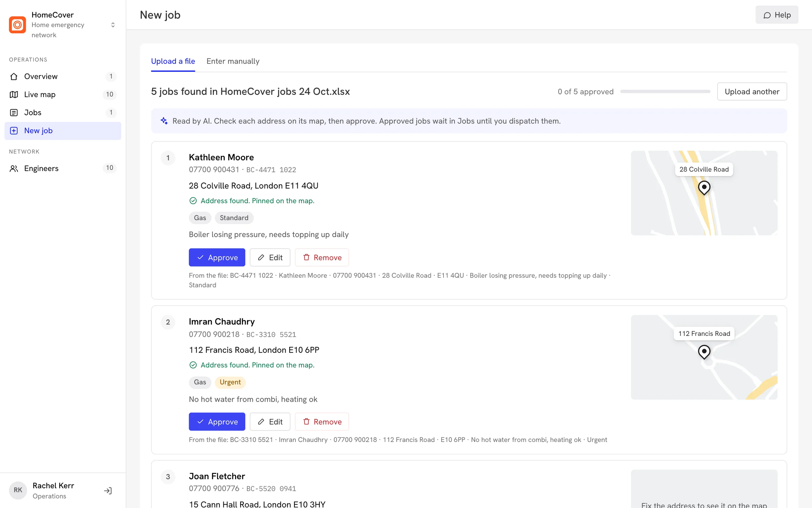Viewport: 812px width, 508px height.
Task: Switch to the Upload a file tab
Action: click(173, 61)
